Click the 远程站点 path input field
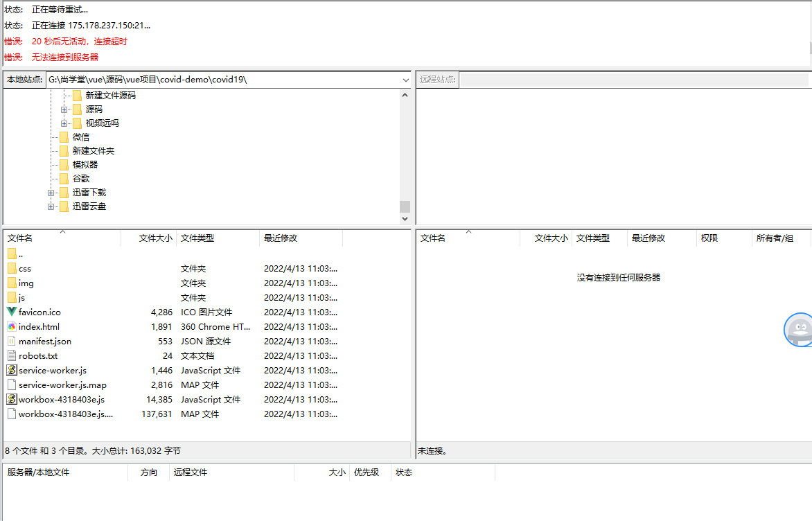This screenshot has height=521, width=812. pyautogui.click(x=634, y=80)
